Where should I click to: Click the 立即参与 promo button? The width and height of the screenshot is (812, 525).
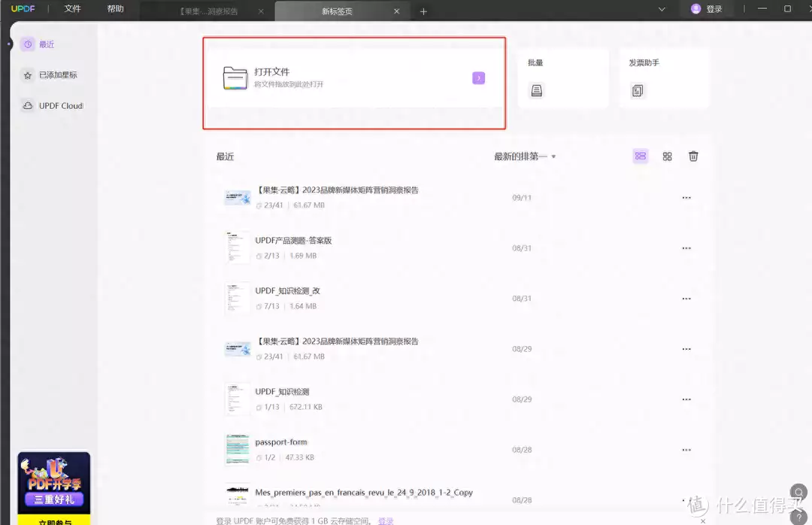click(54, 520)
